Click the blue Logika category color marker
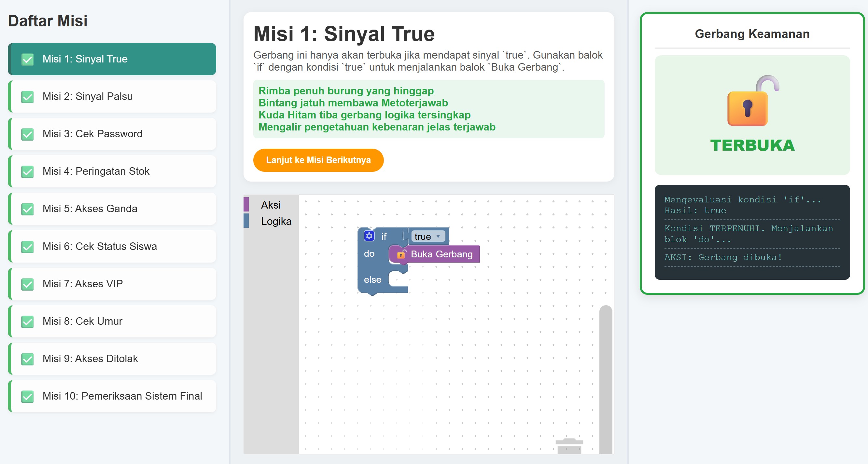 tap(246, 221)
